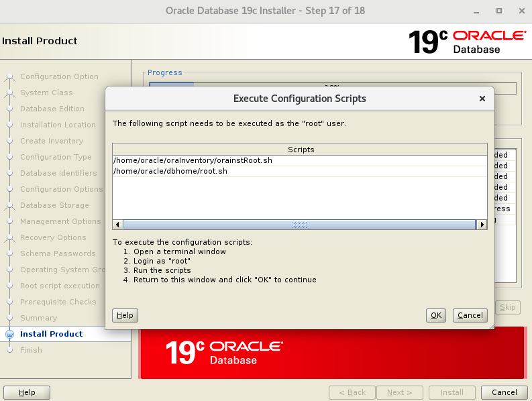
Task: Close the Execute Configuration Scripts dialog
Action: [x=482, y=99]
